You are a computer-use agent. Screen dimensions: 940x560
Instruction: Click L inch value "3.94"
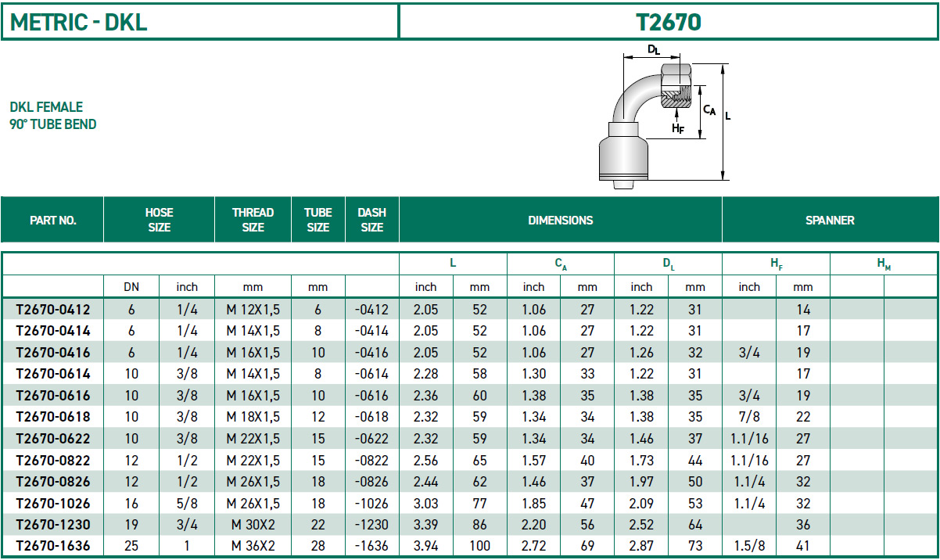click(426, 546)
